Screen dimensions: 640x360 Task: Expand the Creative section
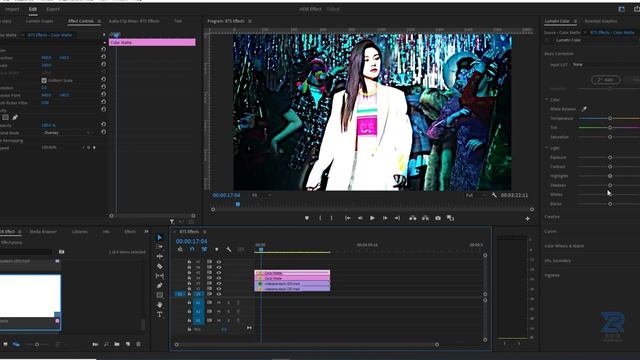[552, 217]
